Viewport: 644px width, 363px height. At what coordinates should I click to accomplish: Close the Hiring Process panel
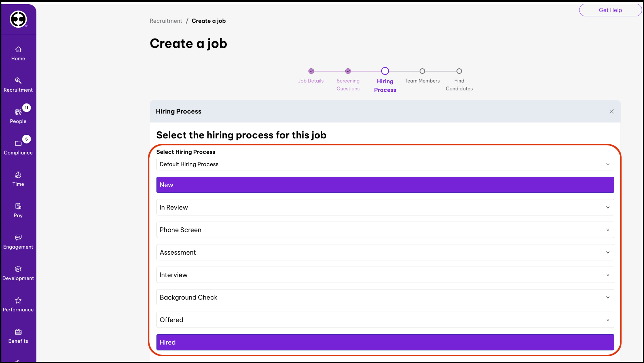(x=612, y=111)
